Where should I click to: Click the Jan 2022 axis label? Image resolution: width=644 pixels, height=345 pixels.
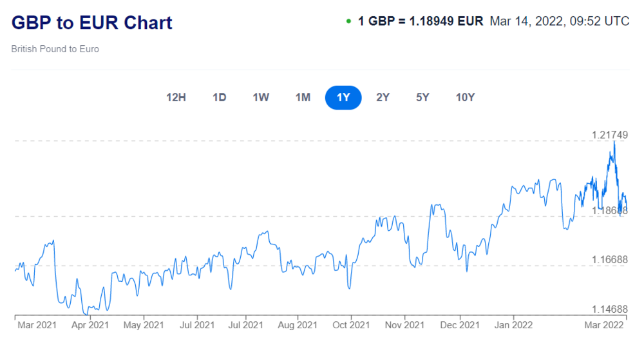pos(513,325)
